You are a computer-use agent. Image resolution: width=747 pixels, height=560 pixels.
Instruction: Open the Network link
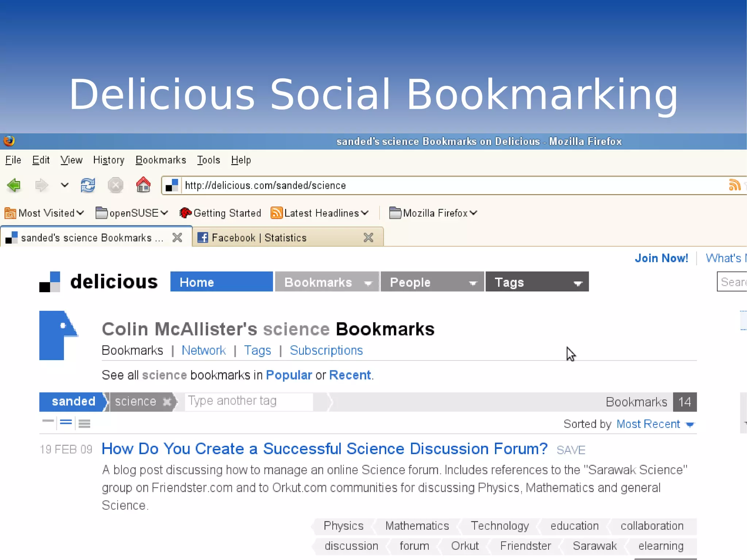coord(204,350)
